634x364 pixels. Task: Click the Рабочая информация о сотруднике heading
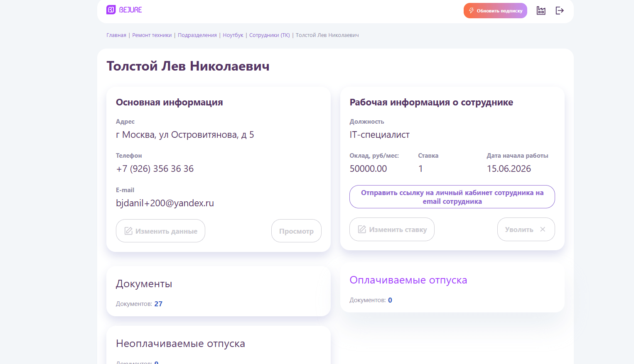point(431,102)
